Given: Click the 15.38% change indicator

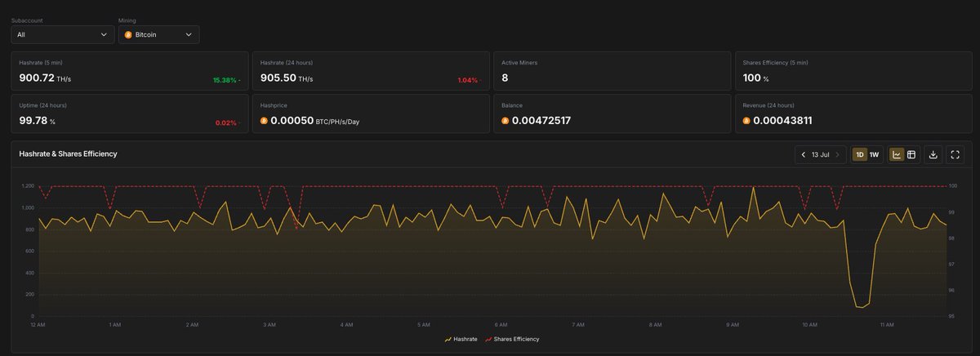Looking at the screenshot, I should point(226,80).
